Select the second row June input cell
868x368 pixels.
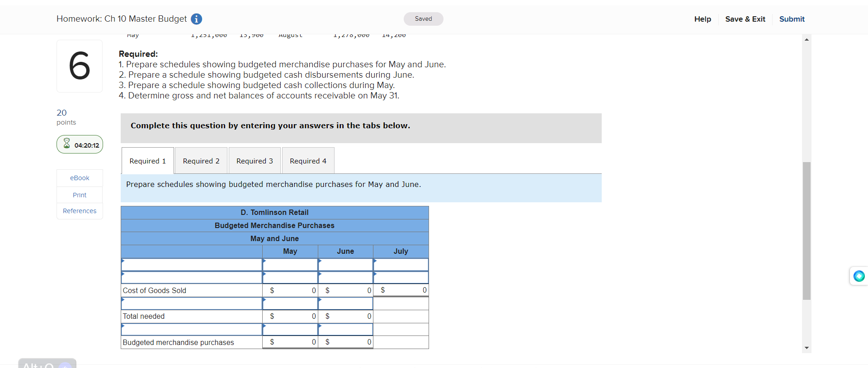[345, 277]
